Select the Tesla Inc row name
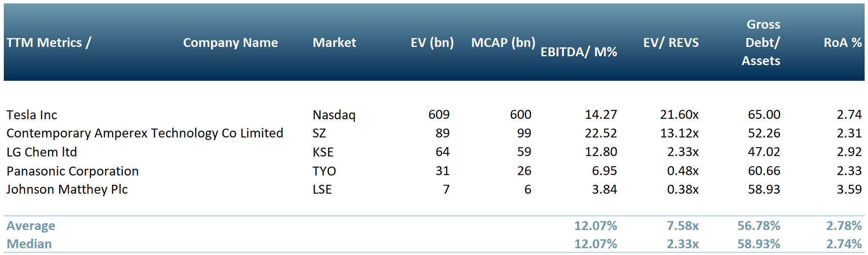This screenshot has width=868, height=255. [32, 115]
